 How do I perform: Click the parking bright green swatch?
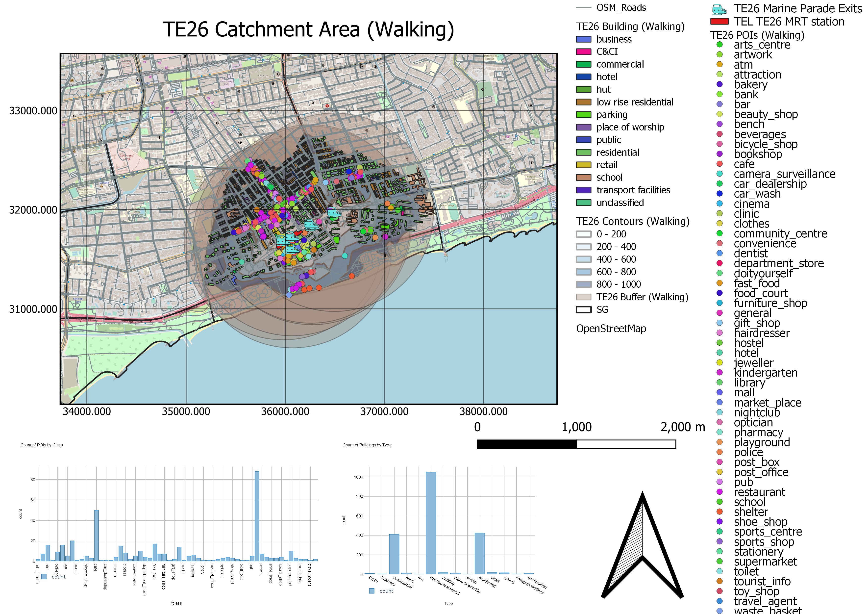coord(583,115)
